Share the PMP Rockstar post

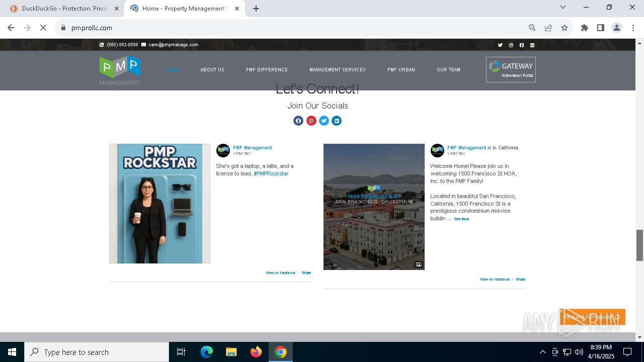point(306,273)
